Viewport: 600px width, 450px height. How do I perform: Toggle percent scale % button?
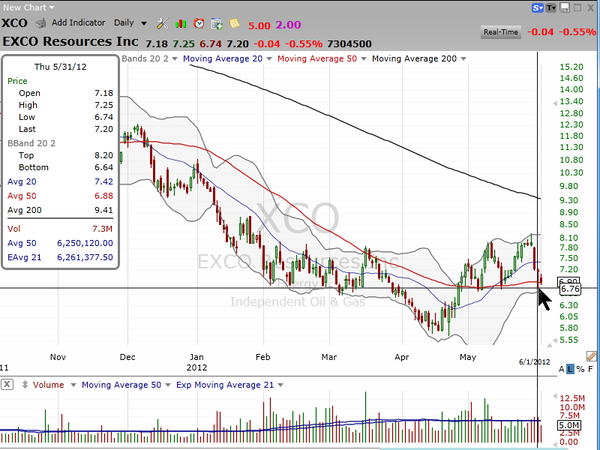(580, 369)
